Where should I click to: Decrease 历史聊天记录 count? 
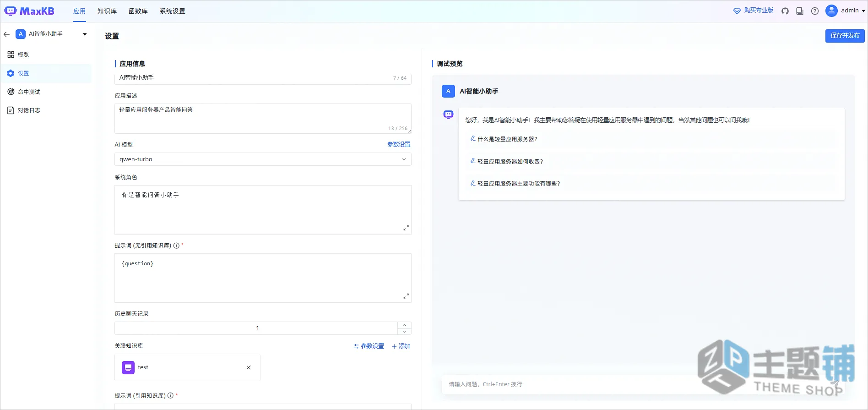[x=404, y=332]
